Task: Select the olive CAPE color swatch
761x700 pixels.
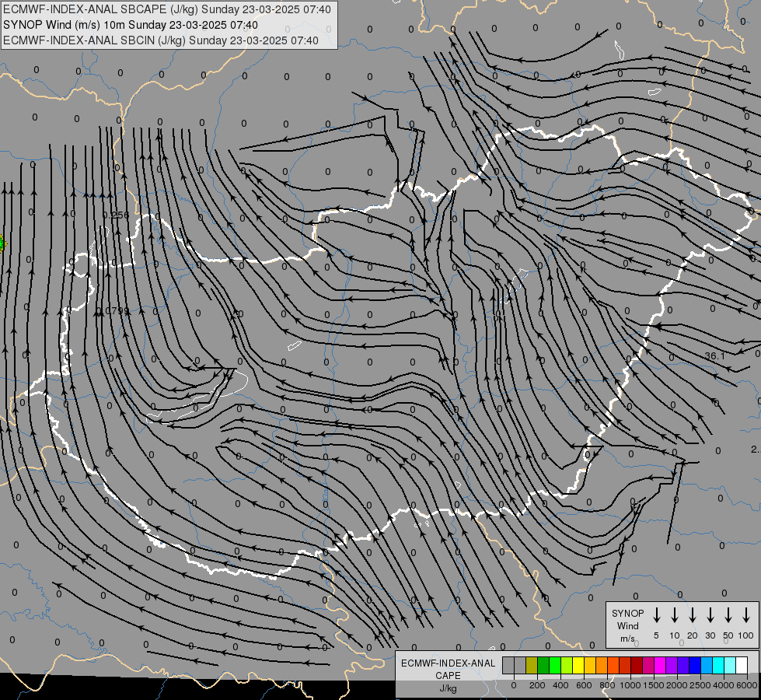Action: coord(532,665)
